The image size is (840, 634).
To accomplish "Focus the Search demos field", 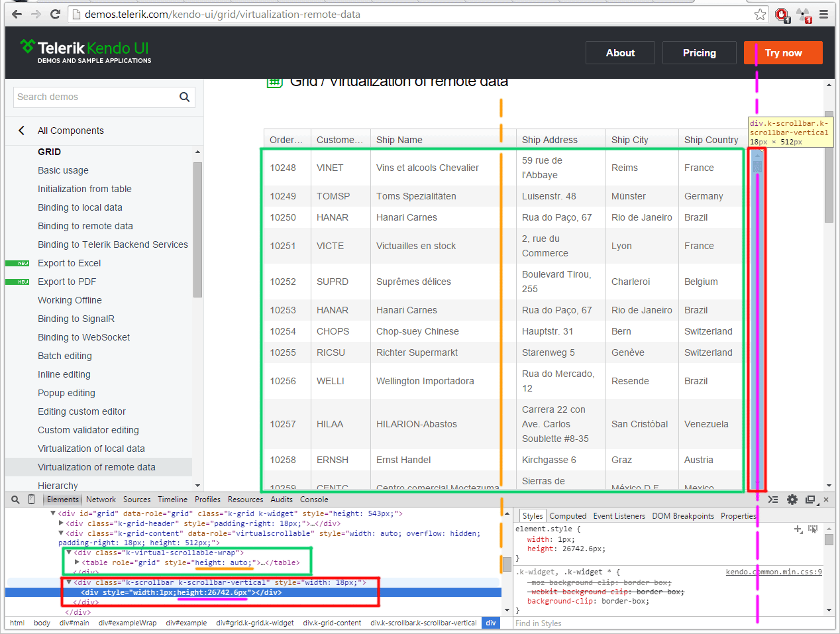I will coord(96,97).
